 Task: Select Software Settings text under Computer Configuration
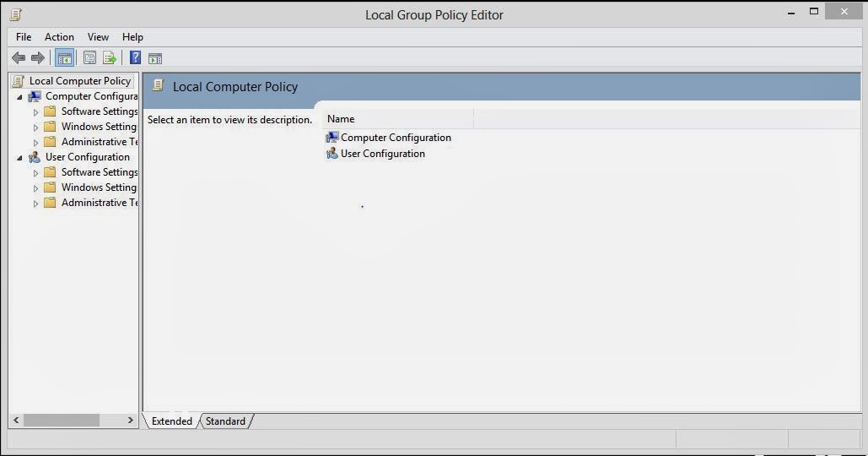pos(99,111)
